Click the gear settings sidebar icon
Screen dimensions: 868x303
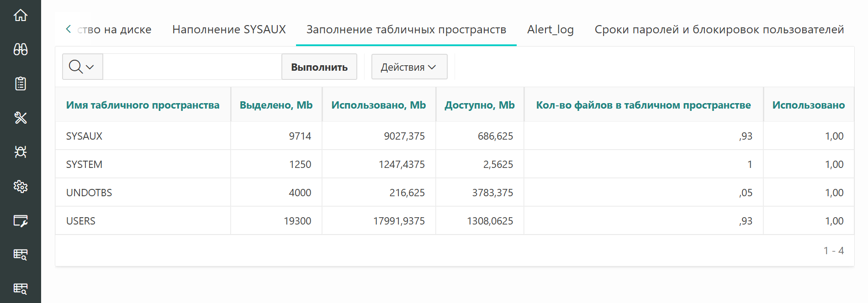point(21,186)
